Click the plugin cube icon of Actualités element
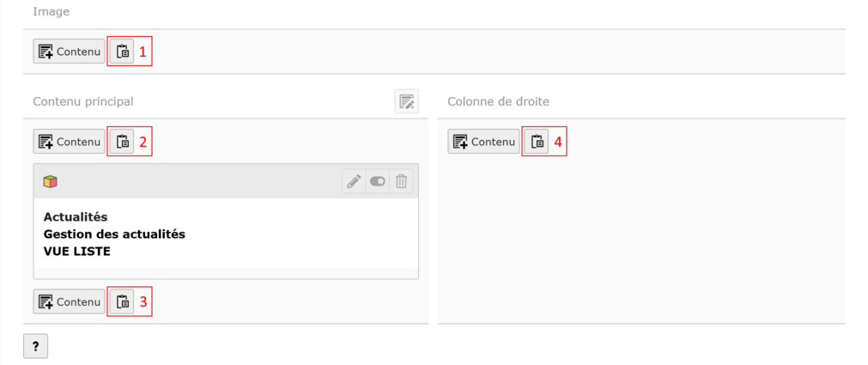The width and height of the screenshot is (868, 365). 51,181
